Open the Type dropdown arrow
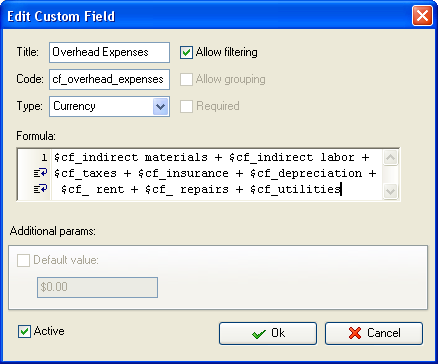This screenshot has height=364, width=438. coord(161,107)
